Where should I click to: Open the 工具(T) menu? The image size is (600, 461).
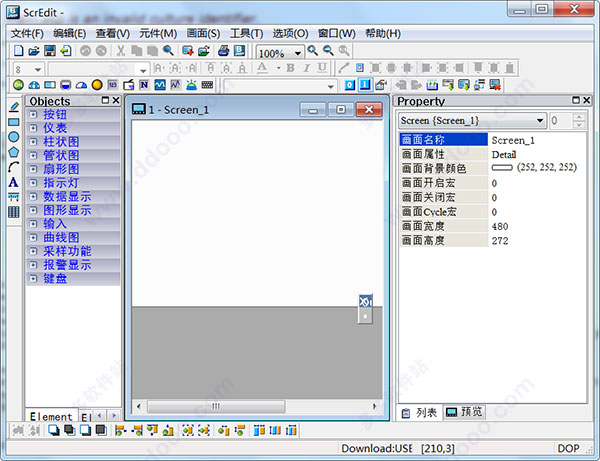(x=246, y=34)
